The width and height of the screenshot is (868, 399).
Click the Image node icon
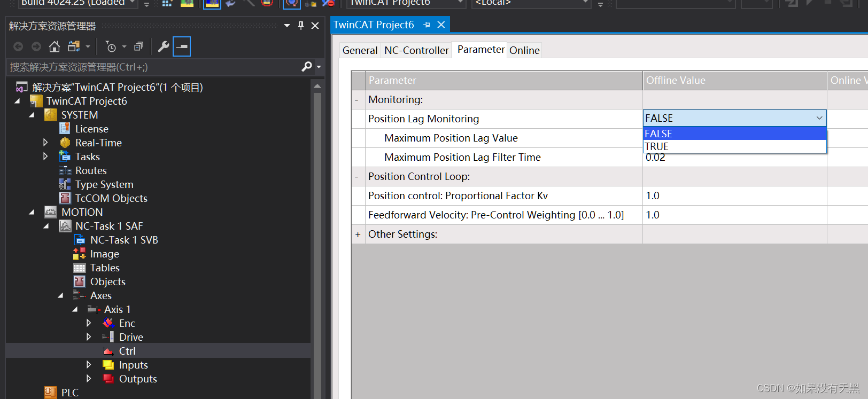pos(80,254)
